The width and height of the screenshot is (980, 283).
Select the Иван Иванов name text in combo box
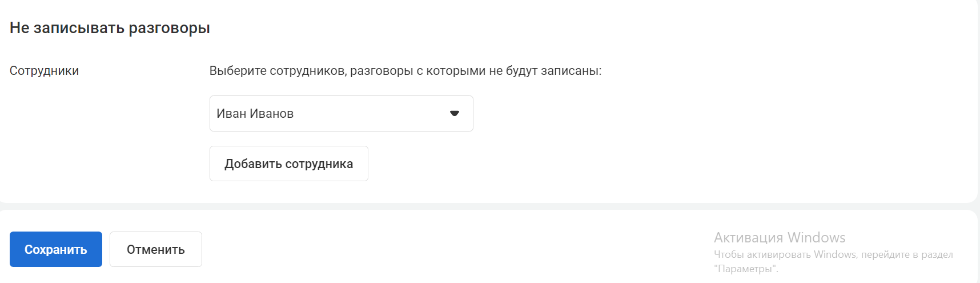pos(255,114)
